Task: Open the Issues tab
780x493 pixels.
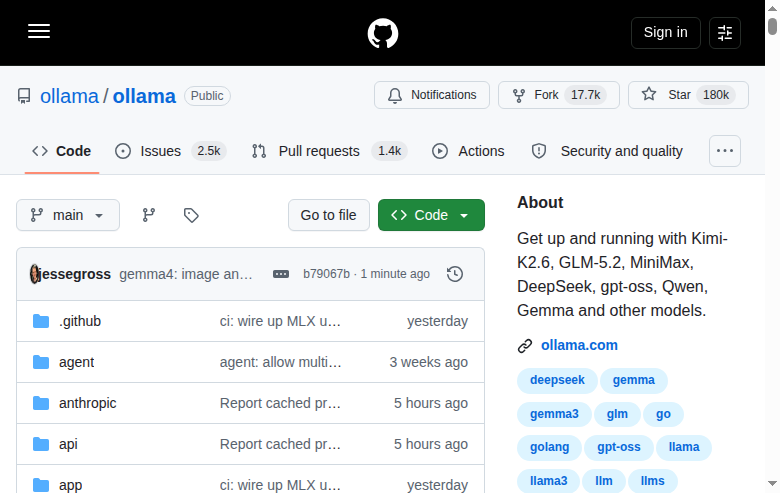Action: (x=171, y=151)
